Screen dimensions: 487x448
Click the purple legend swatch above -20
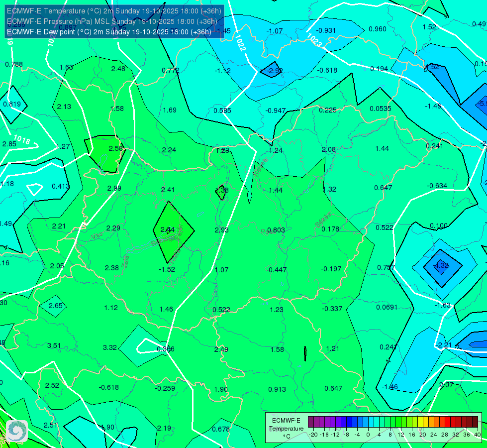(x=311, y=422)
